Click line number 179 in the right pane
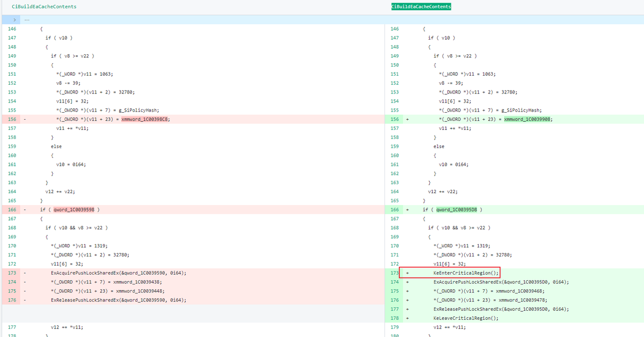The height and width of the screenshot is (337, 644). tap(395, 327)
